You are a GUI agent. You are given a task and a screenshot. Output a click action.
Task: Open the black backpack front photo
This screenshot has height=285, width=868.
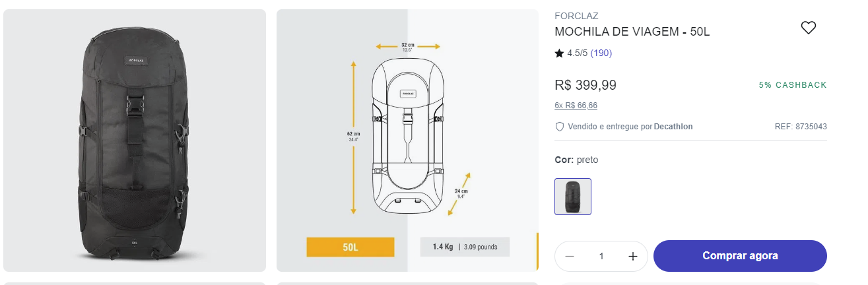coord(134,141)
